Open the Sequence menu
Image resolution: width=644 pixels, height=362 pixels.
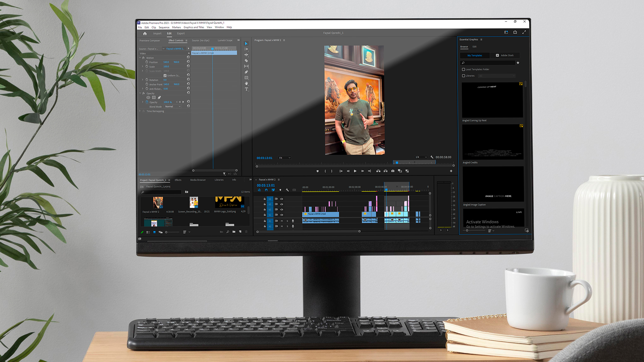[x=164, y=27]
